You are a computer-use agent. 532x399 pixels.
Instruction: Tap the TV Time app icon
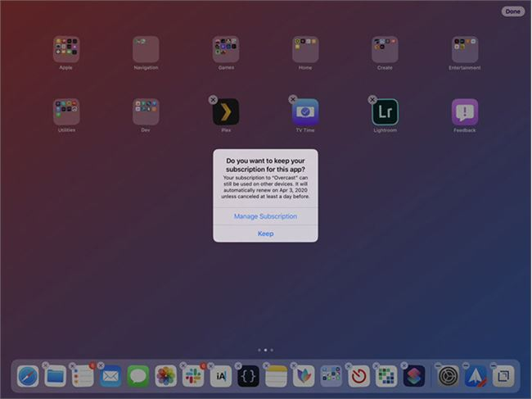(305, 111)
